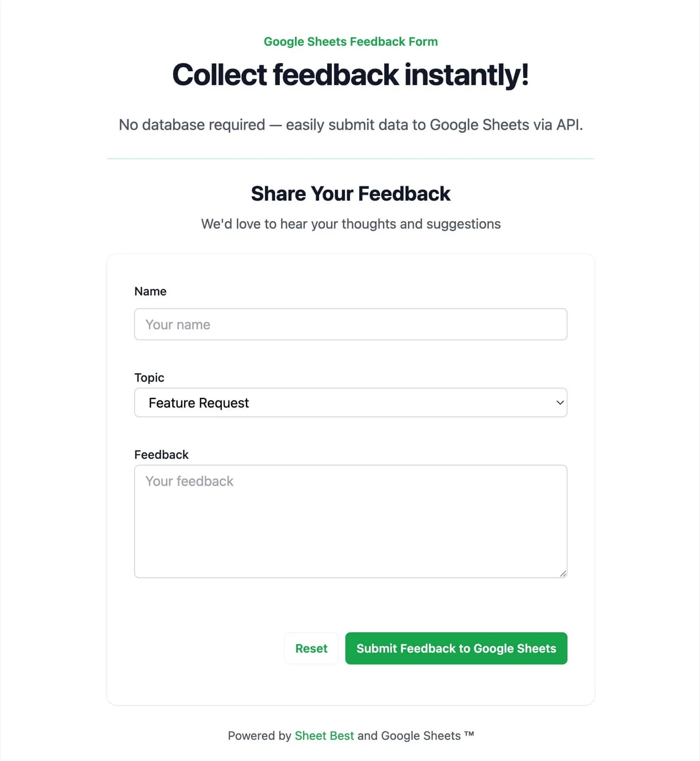This screenshot has height=761, width=700.
Task: Click the Feedback field label
Action: (x=162, y=454)
